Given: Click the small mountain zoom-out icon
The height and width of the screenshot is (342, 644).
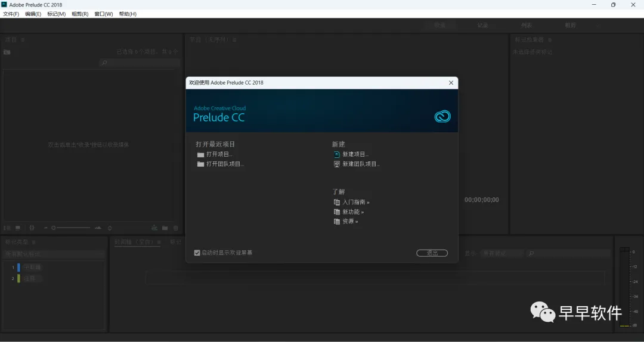Looking at the screenshot, I should pos(45,228).
